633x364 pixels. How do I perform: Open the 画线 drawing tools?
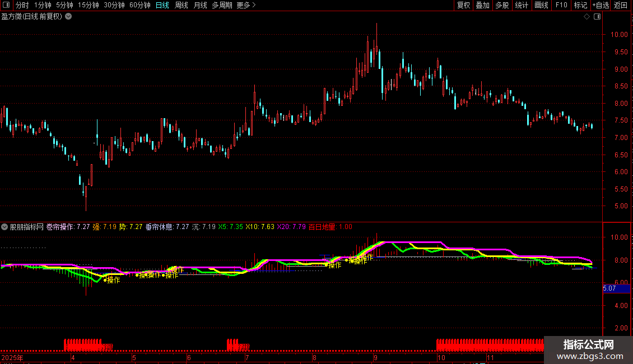point(541,5)
